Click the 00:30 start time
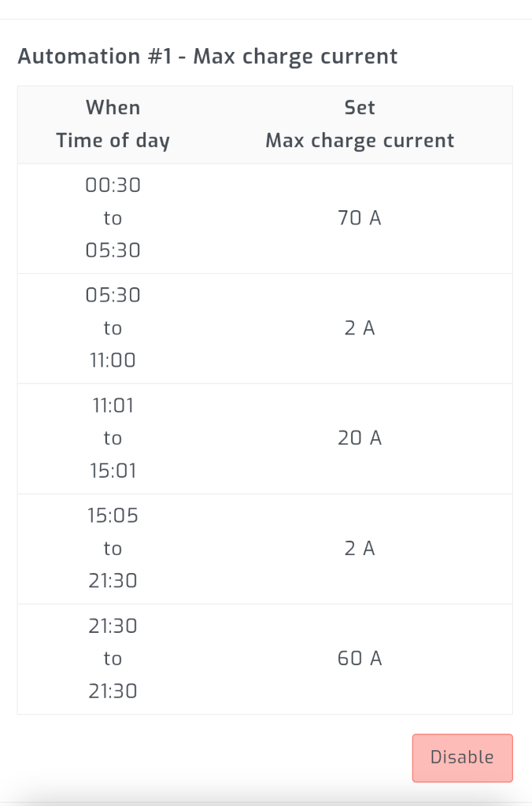This screenshot has width=532, height=806. pos(113,186)
